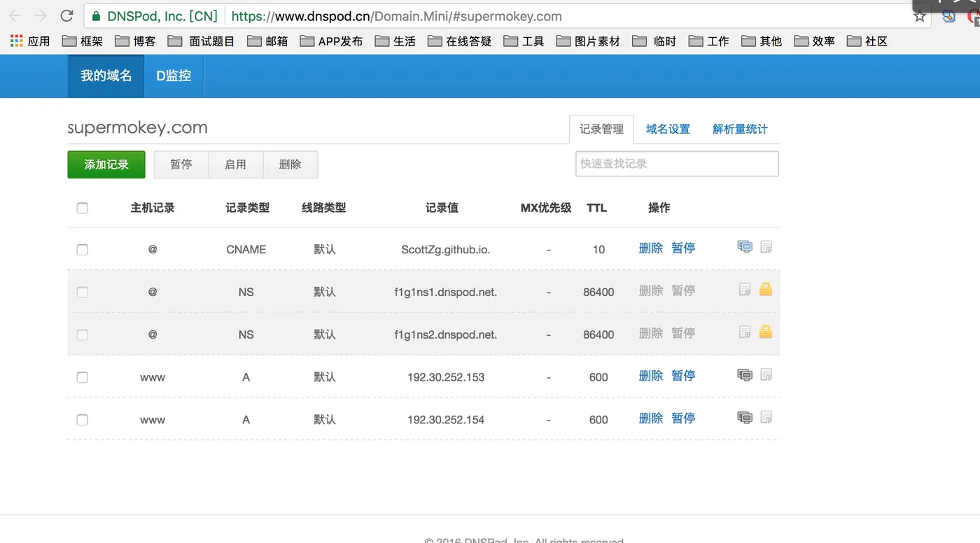
Task: Select the 记录管理 tab
Action: click(x=601, y=129)
